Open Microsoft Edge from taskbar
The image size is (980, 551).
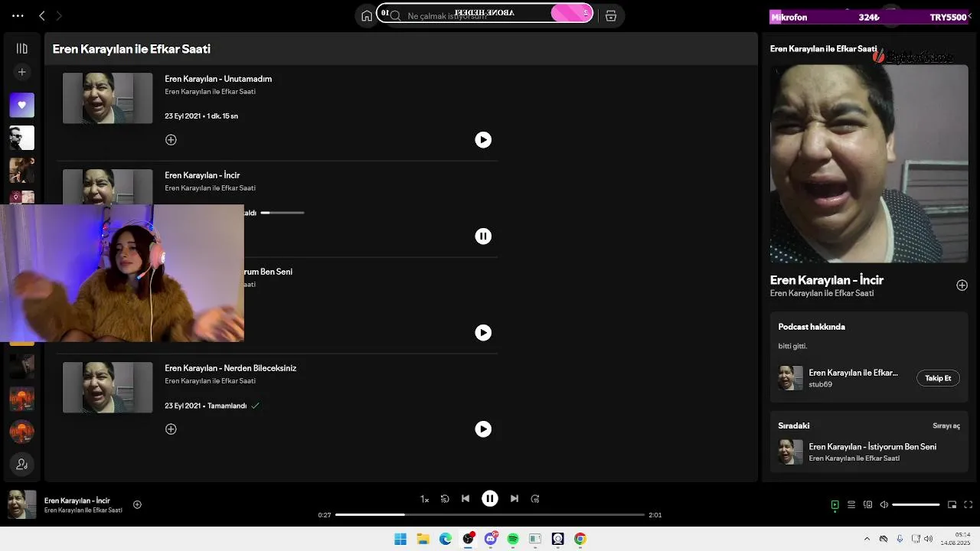pyautogui.click(x=446, y=539)
